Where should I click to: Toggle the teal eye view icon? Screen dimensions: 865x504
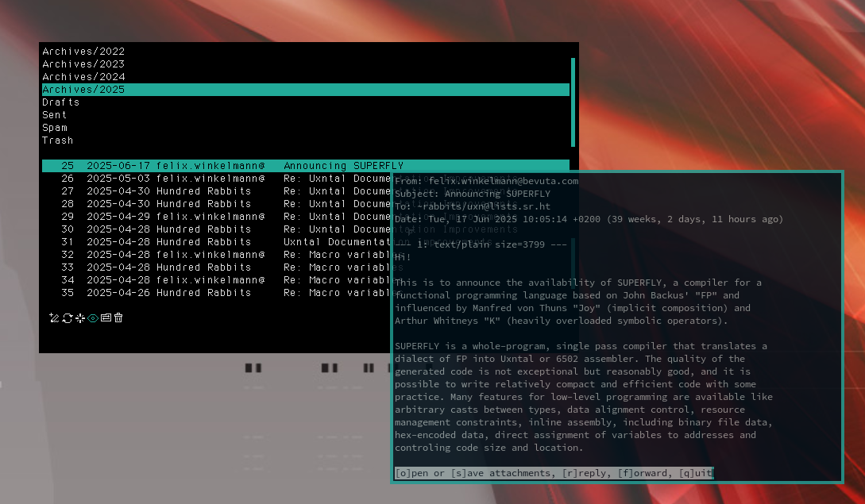[x=93, y=318]
